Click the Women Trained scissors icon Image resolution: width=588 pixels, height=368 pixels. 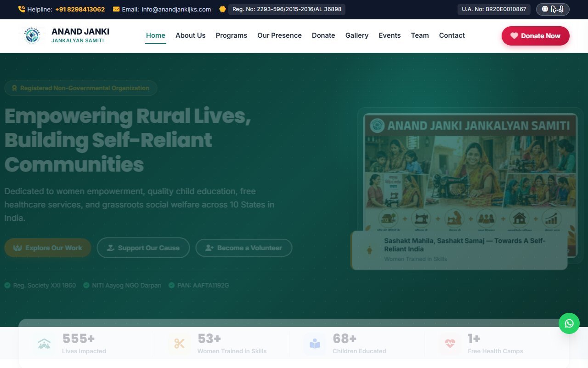point(179,344)
